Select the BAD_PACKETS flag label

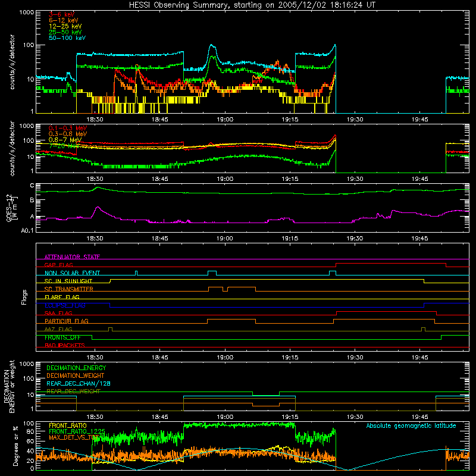[65, 345]
